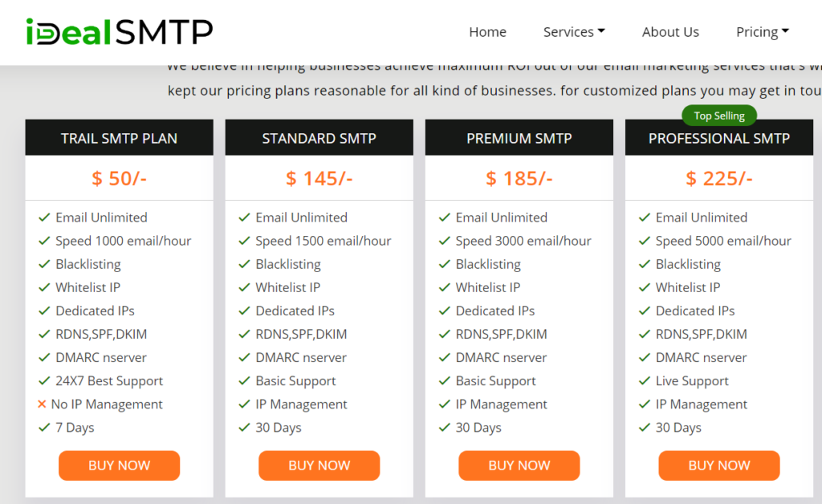Click BUY NOW for Standard SMTP
Viewport: 822px width, 504px height.
click(x=319, y=465)
